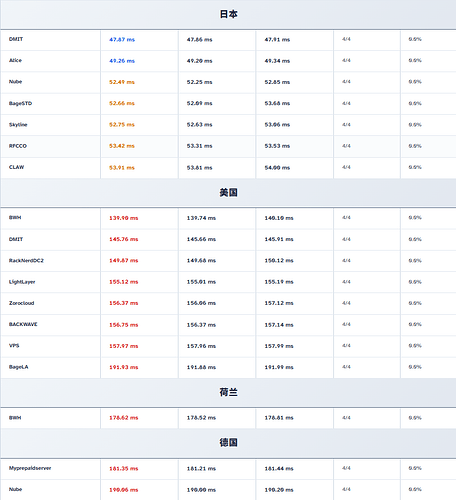This screenshot has height=500, width=456.
Task: Select the 4/4 cell in the Myprepaidserver row
Action: point(346,468)
